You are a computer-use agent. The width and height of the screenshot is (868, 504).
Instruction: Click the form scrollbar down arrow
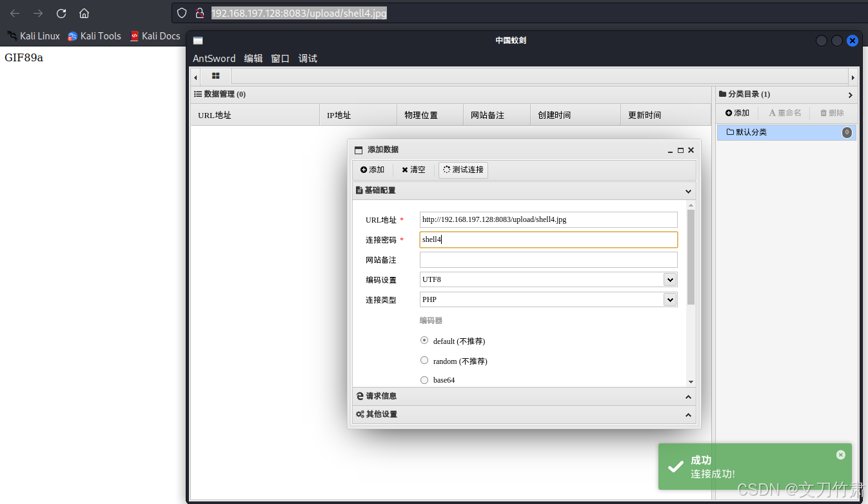[691, 382]
